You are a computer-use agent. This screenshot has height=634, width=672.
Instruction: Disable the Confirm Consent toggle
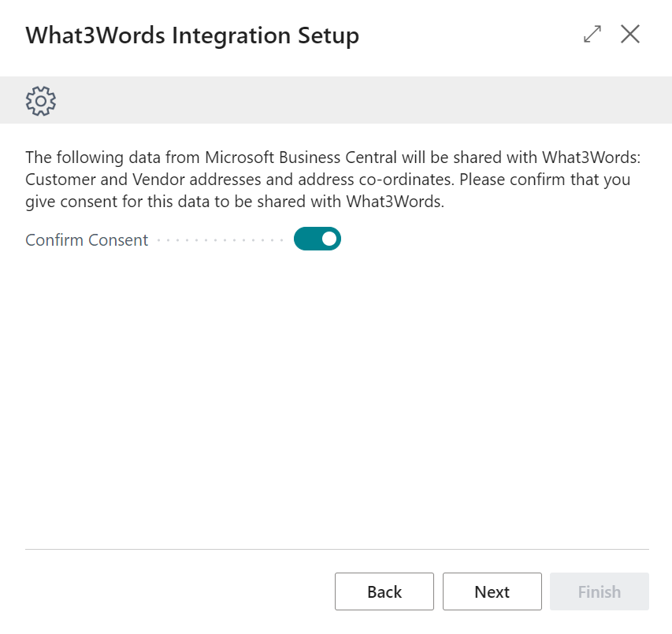(317, 239)
